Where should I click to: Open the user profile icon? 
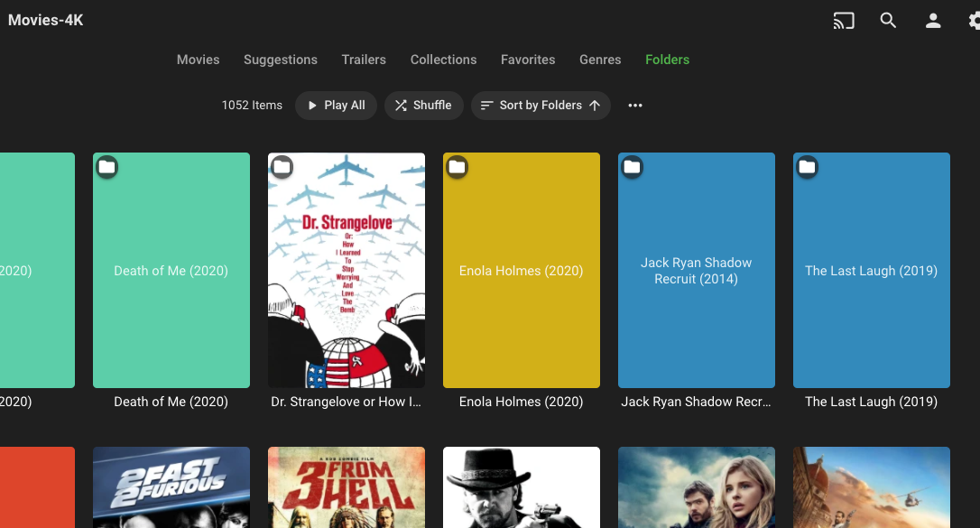click(933, 21)
